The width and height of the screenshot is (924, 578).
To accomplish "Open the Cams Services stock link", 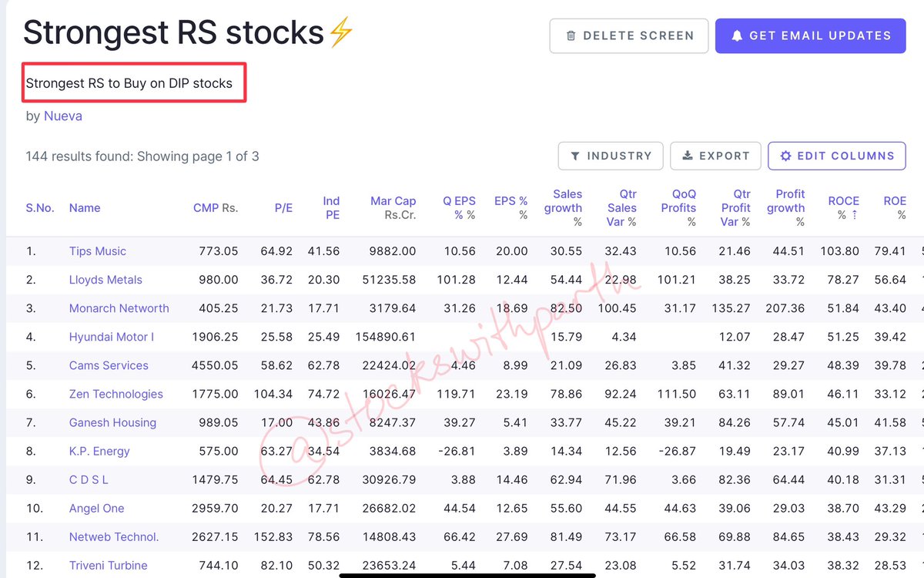I will [x=109, y=365].
